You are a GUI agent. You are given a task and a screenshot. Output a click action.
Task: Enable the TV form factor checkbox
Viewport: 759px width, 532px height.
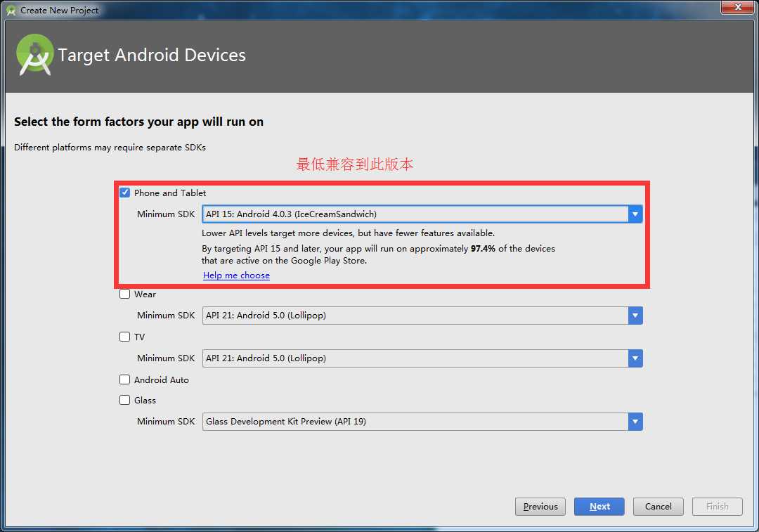[125, 337]
